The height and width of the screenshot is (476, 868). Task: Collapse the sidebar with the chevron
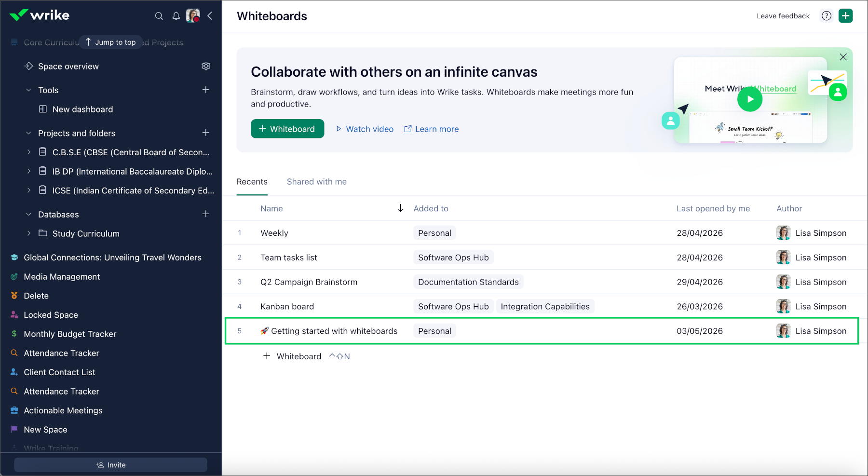coord(210,16)
